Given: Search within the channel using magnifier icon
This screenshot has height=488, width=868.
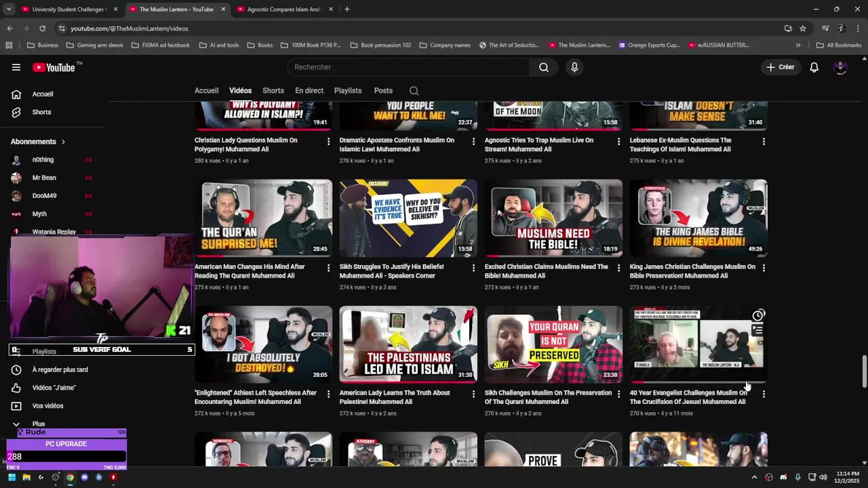Looking at the screenshot, I should 414,91.
